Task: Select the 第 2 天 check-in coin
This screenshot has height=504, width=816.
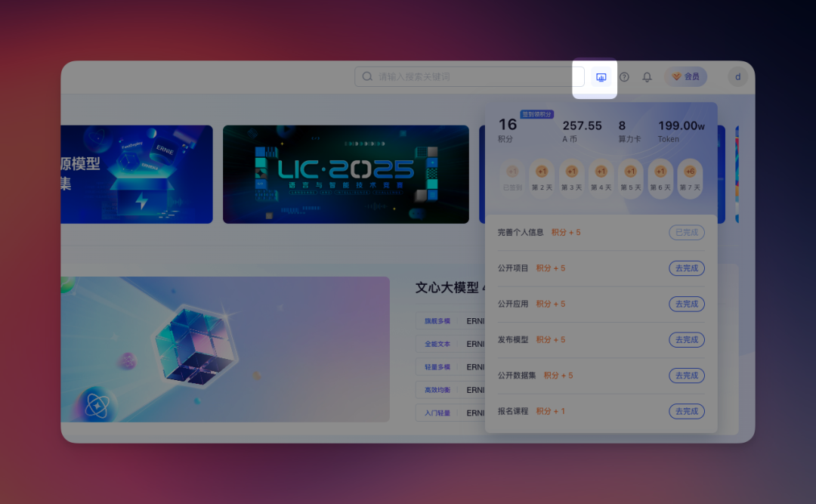Action: click(x=542, y=178)
